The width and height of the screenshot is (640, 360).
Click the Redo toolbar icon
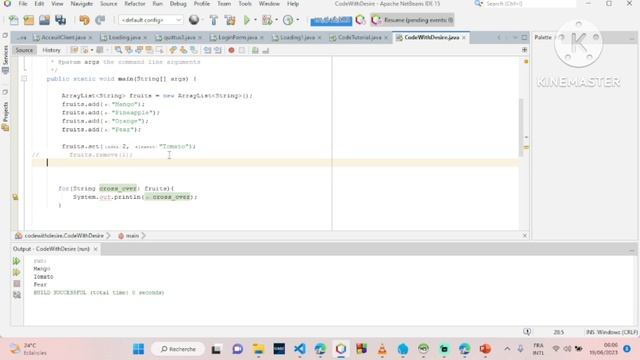100,20
